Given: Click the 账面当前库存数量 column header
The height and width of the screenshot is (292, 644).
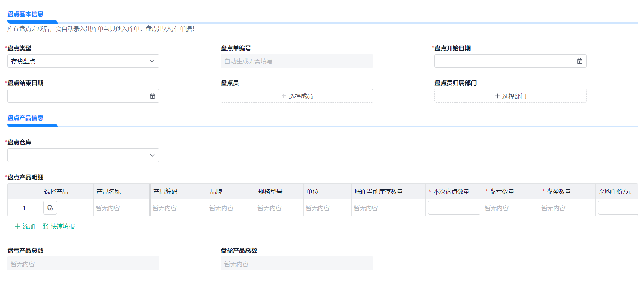Looking at the screenshot, I should pyautogui.click(x=388, y=192).
